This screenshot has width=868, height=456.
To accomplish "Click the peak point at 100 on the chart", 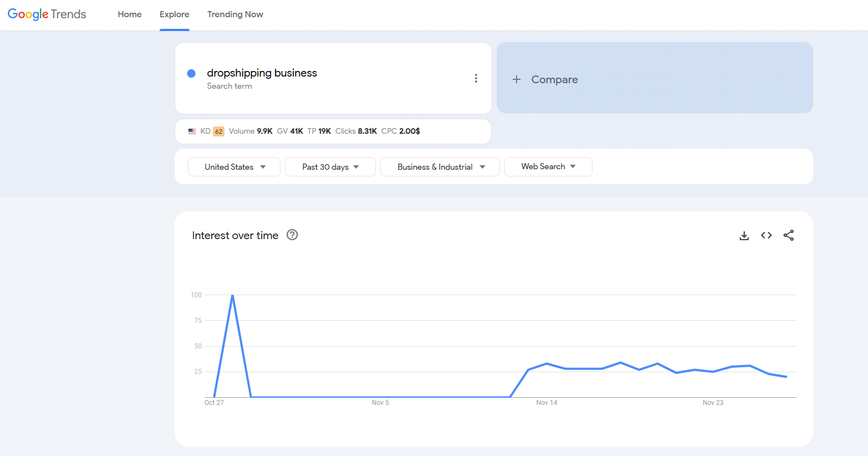I will point(232,295).
